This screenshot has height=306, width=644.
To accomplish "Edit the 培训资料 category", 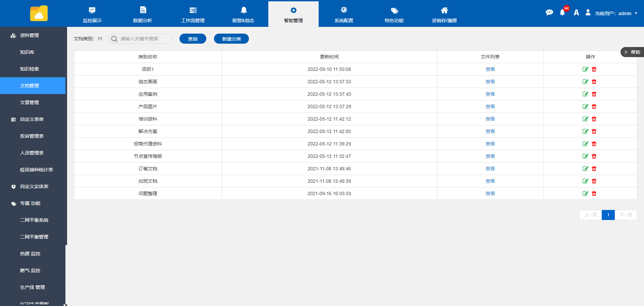I will point(585,119).
